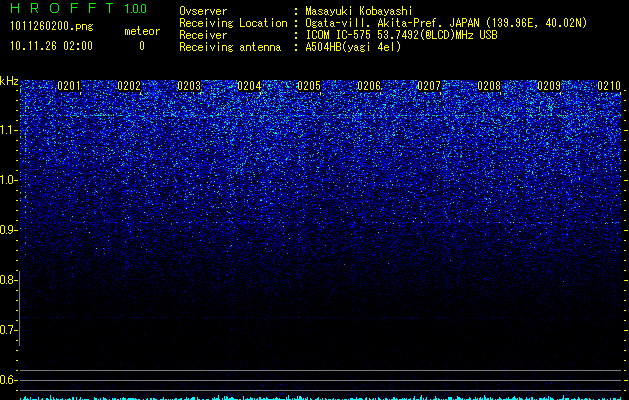Click the 0209 time marker
Image resolution: width=629 pixels, height=400 pixels.
tap(549, 86)
